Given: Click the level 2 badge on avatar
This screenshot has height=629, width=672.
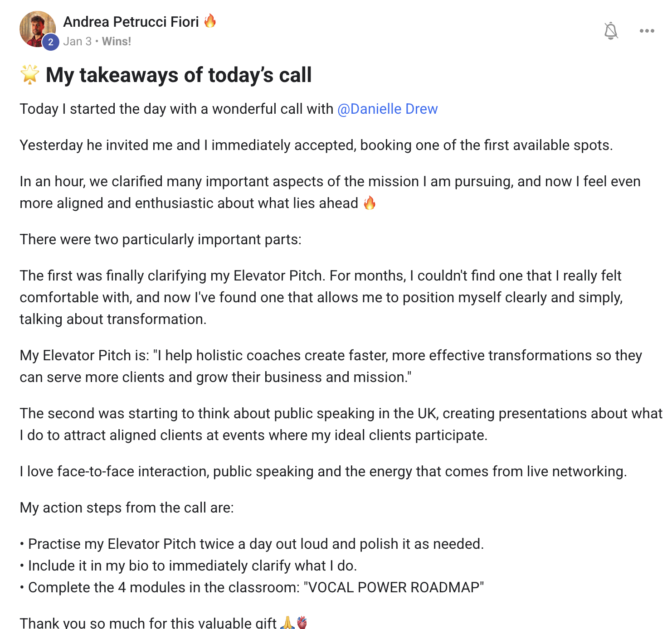Looking at the screenshot, I should click(51, 43).
